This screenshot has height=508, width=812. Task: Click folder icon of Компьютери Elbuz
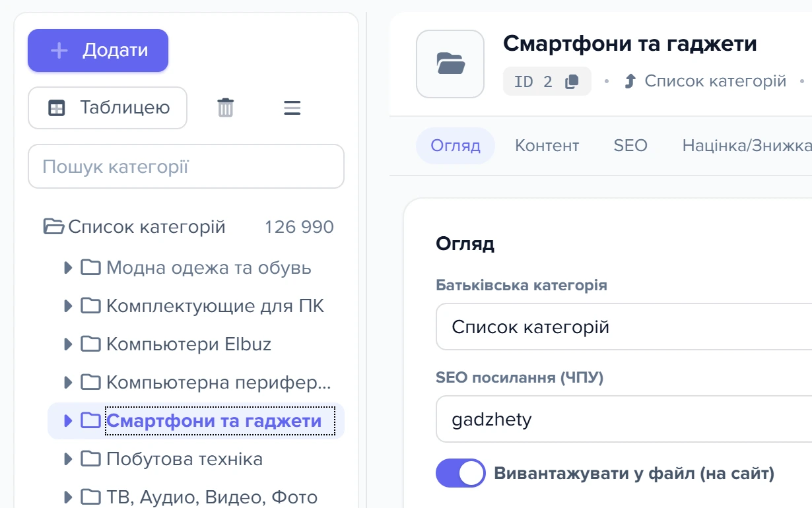90,344
